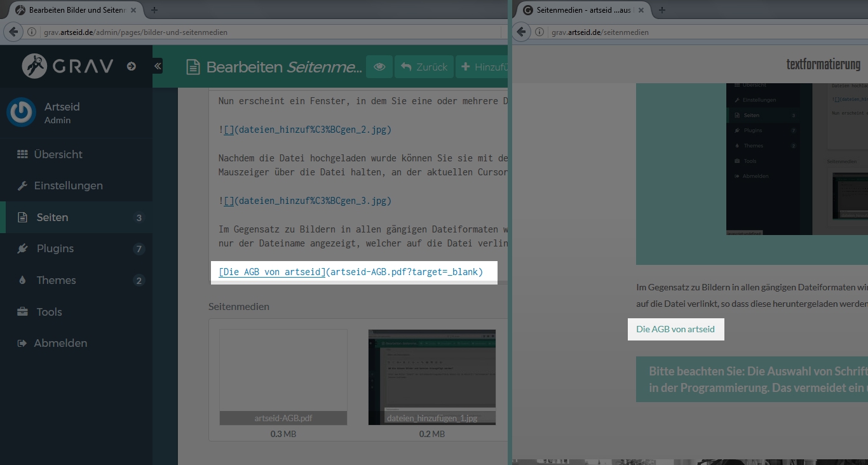The width and height of the screenshot is (868, 465).
Task: Open Tools in the sidebar
Action: (x=49, y=312)
